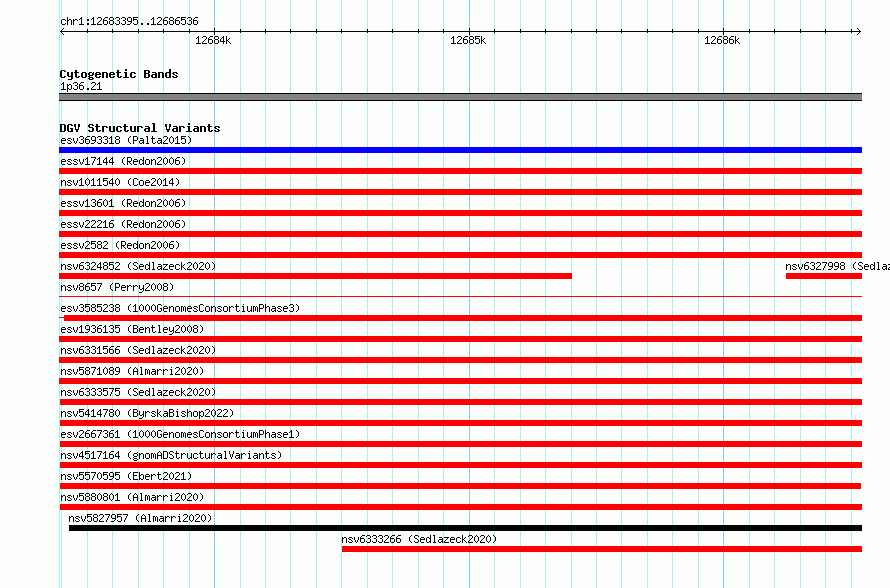
Task: Click the 12686k ruler tick label
Action: coord(722,40)
